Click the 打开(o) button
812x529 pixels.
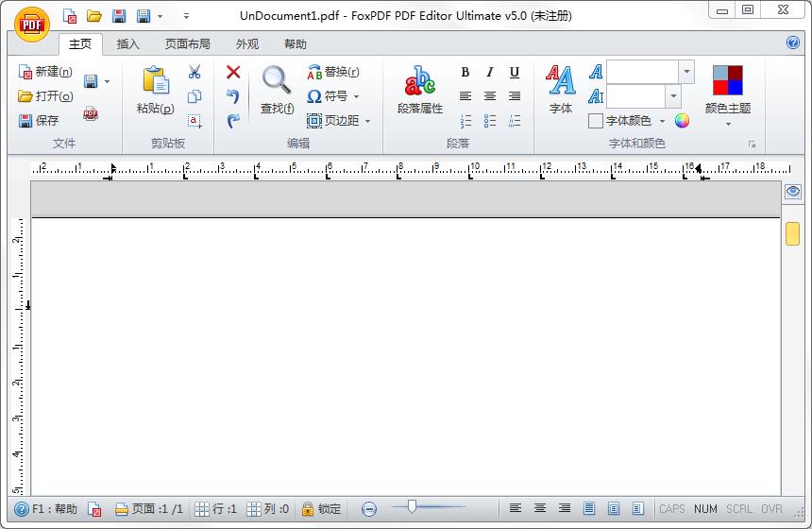click(x=45, y=95)
